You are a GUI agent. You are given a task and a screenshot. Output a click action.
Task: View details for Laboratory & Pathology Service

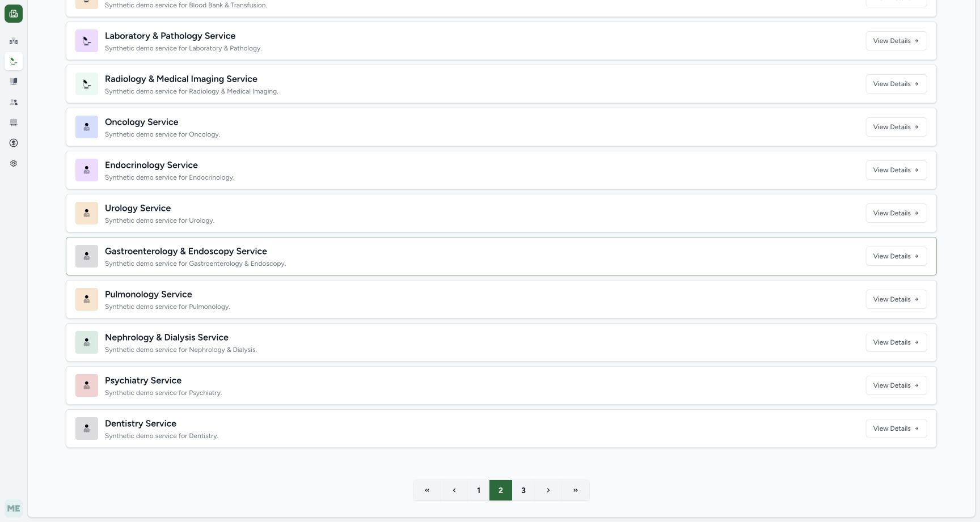click(896, 41)
